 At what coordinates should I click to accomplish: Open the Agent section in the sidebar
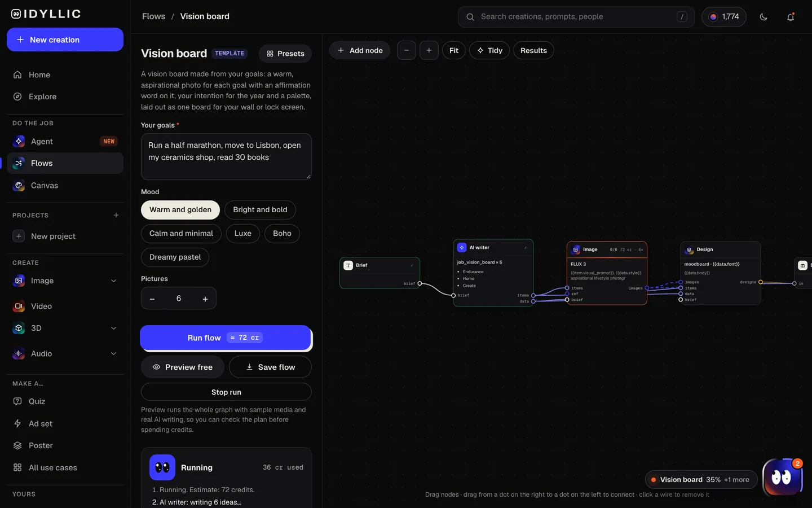65,141
